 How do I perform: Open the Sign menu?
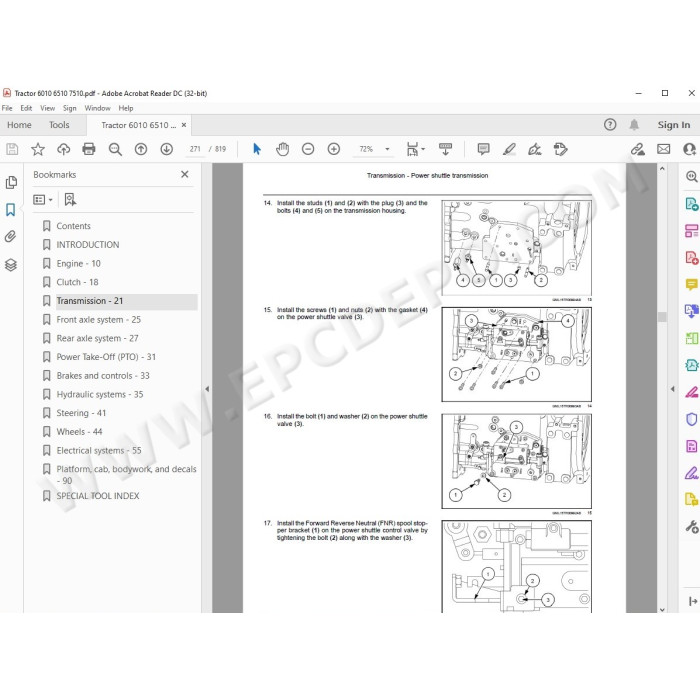point(70,108)
